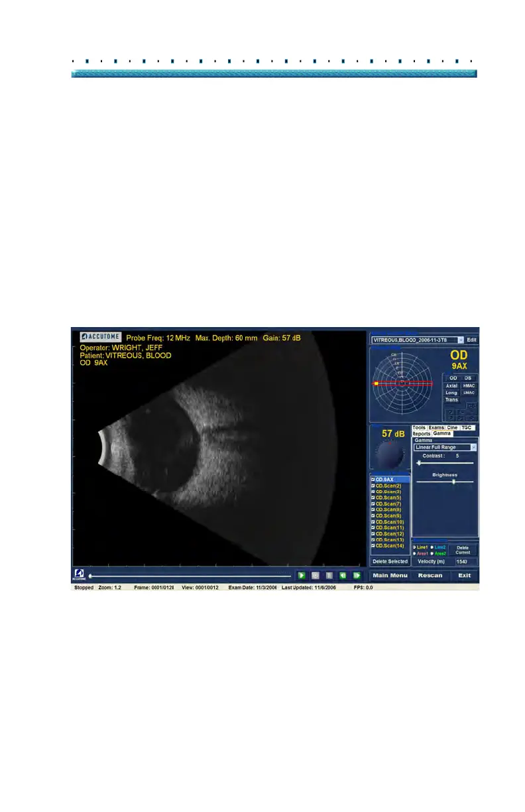
Task: Uncheck the OD.Scan(2) checkbox
Action: pos(373,486)
